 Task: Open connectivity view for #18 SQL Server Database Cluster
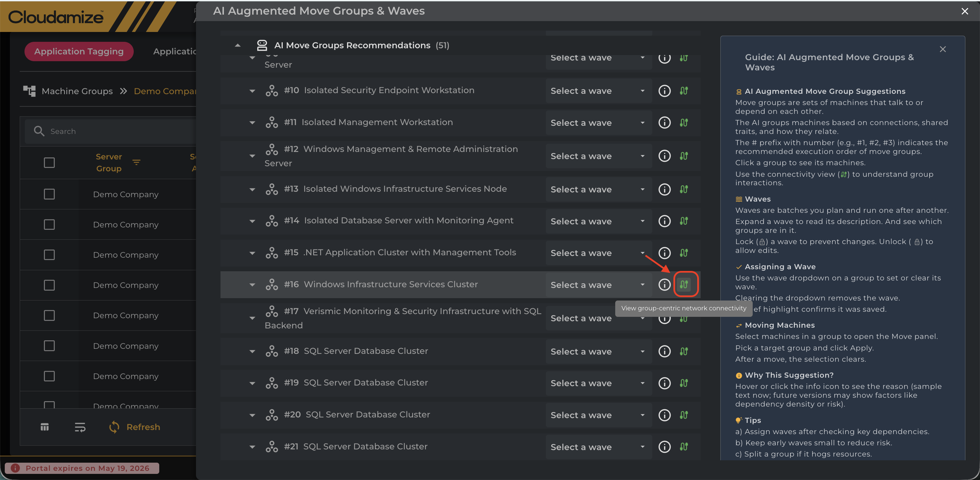[x=684, y=351]
